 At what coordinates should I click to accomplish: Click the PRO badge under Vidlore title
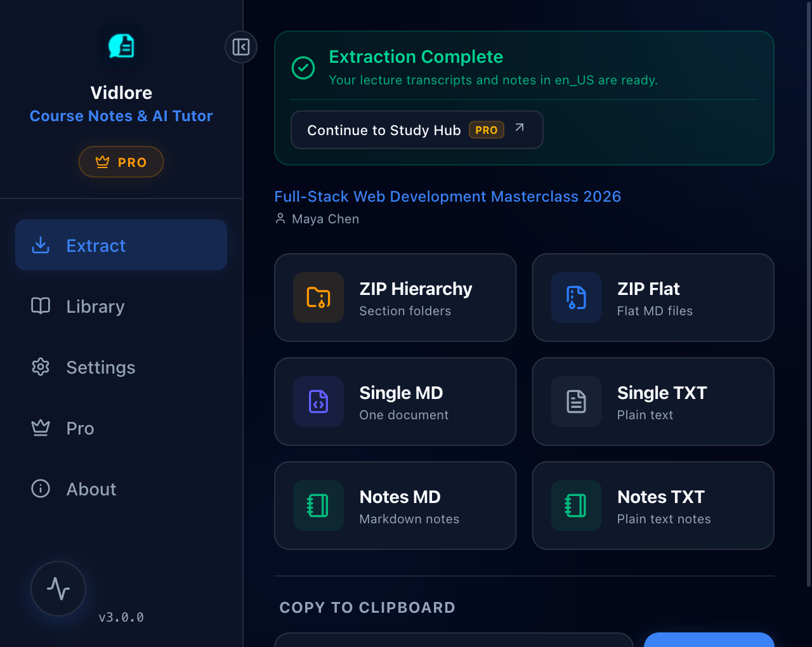[121, 162]
